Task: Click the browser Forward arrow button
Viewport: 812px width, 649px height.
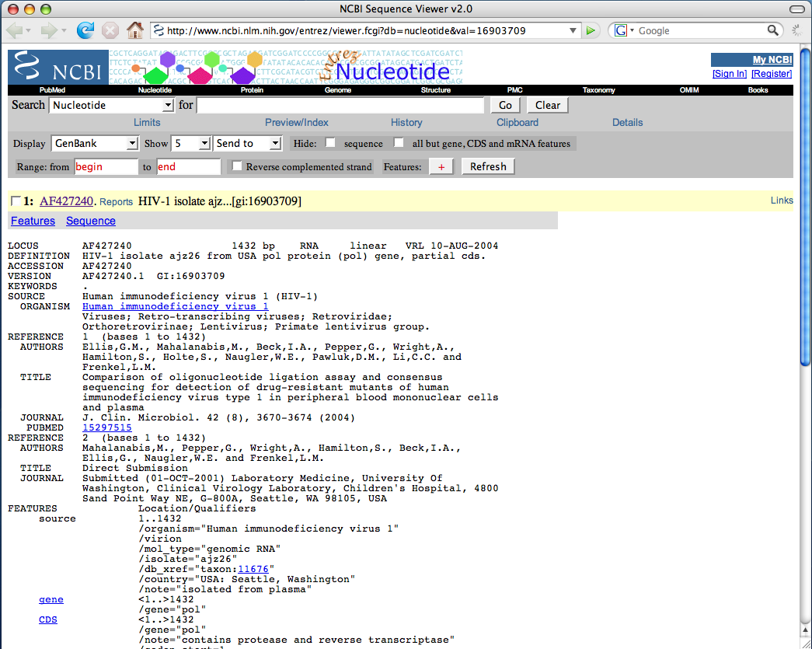Action: [49, 30]
